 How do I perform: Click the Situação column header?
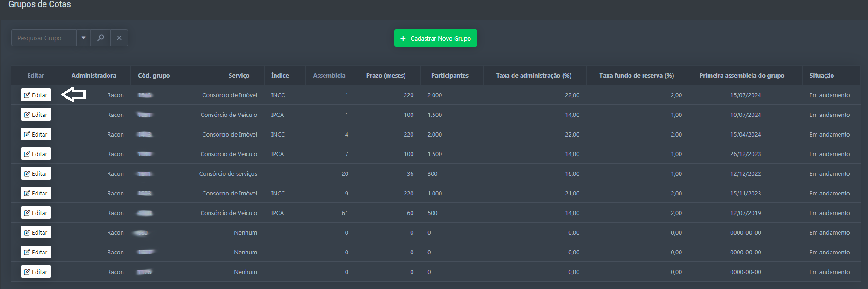(x=821, y=75)
